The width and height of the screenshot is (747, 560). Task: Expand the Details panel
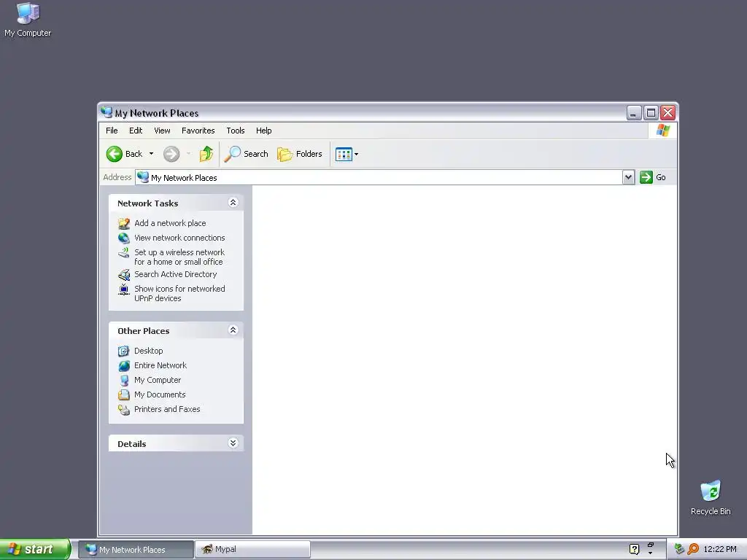[x=233, y=443]
